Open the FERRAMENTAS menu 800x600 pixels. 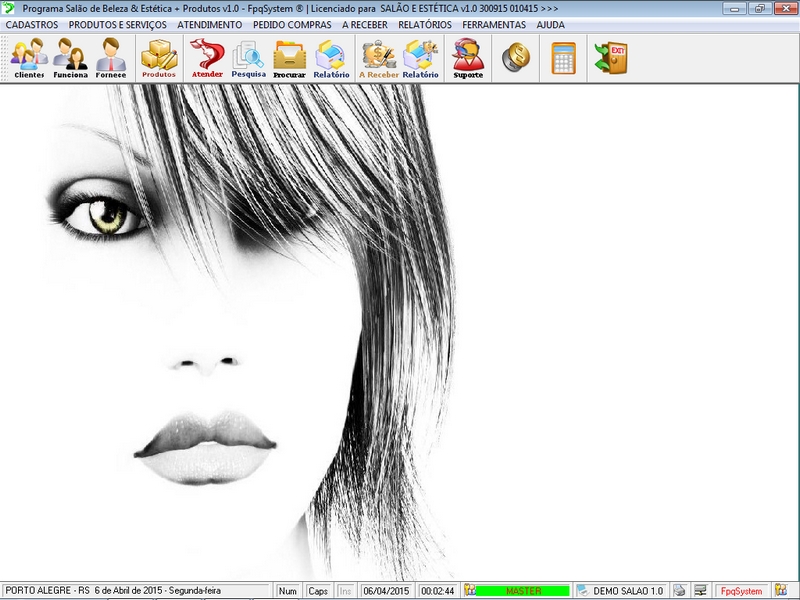pos(494,24)
